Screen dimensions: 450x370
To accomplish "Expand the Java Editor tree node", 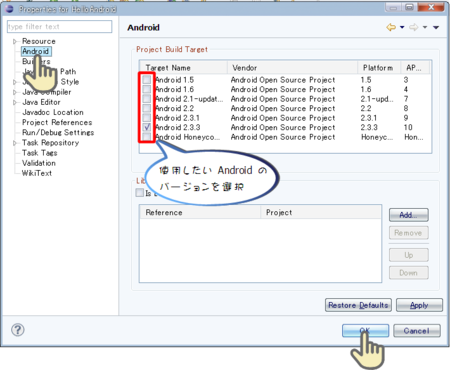I will click(x=15, y=102).
